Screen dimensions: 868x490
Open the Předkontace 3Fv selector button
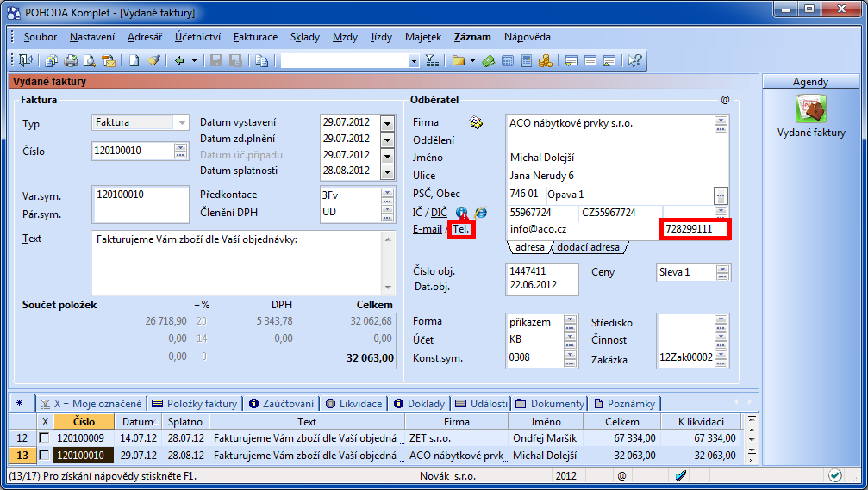point(387,195)
